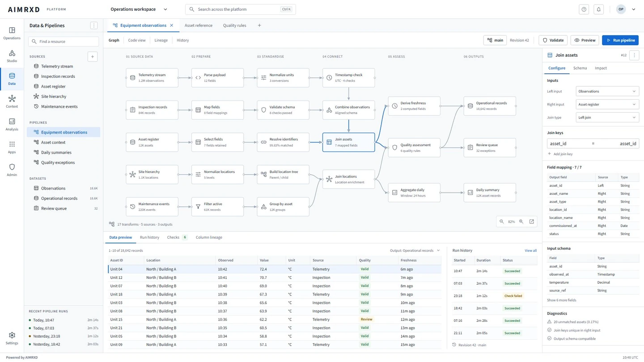Open the Operations sidebar section

[x=12, y=33]
